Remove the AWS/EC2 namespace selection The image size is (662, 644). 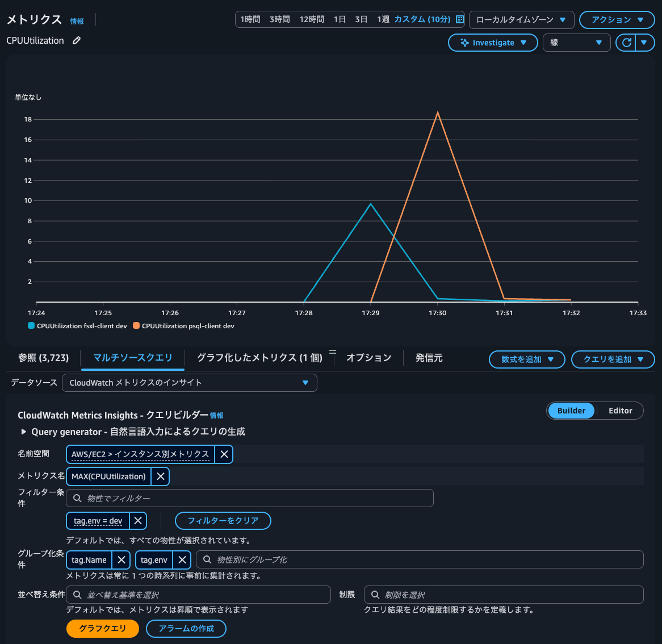pyautogui.click(x=224, y=454)
